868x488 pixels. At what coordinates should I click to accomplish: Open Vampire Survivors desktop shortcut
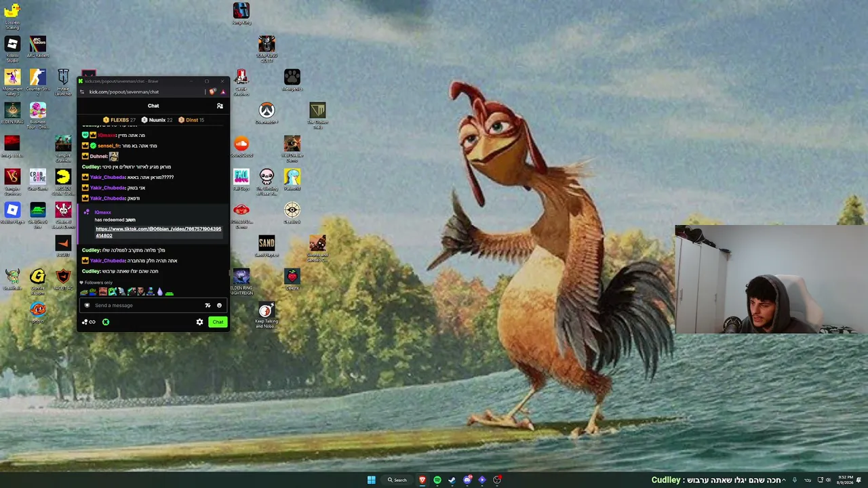pos(12,181)
